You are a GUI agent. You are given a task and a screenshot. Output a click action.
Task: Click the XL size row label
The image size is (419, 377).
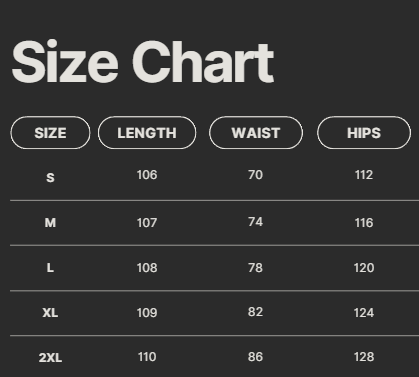(50, 313)
